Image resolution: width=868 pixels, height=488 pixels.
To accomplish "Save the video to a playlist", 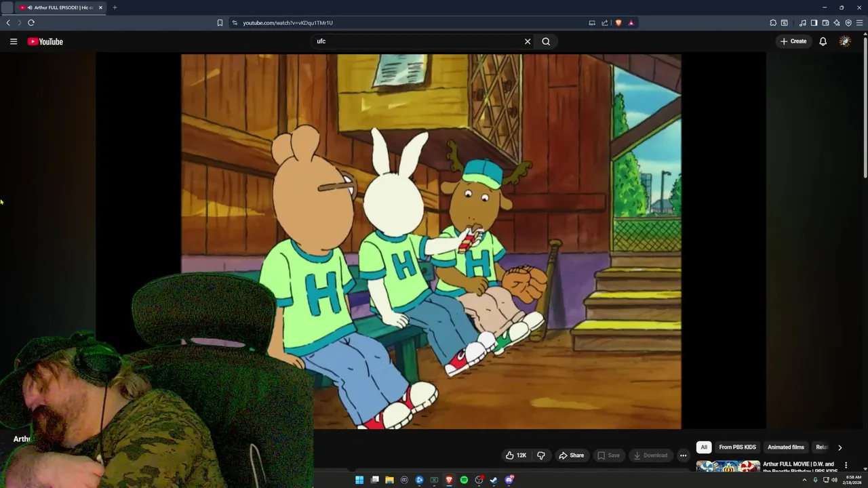I will coord(608,455).
